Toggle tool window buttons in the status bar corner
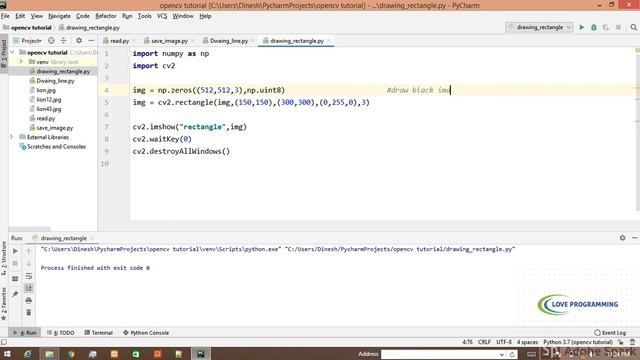This screenshot has width=640, height=360. click(x=4, y=342)
